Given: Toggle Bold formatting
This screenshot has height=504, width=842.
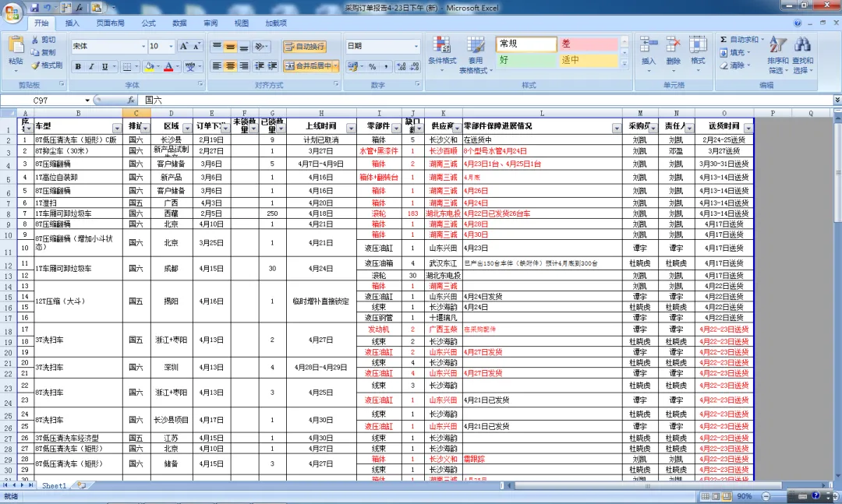Looking at the screenshot, I should 78,66.
